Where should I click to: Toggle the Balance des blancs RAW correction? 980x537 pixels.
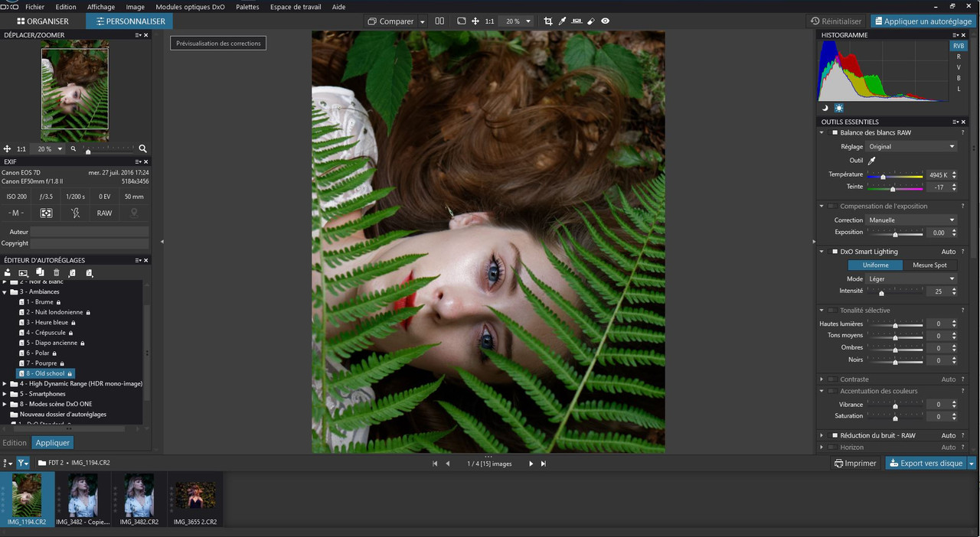coord(835,133)
